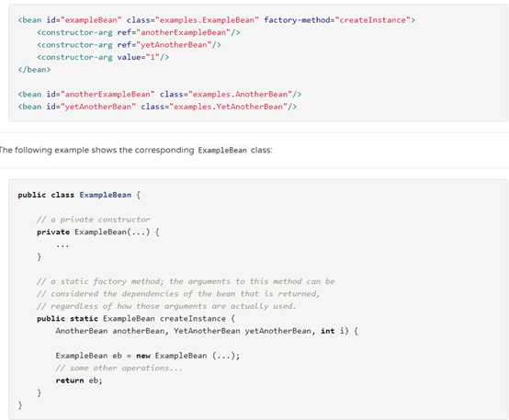Click ref="yetAnotherBean" constructor-arg line
Viewport: 509px width, 420px height.
(x=129, y=45)
